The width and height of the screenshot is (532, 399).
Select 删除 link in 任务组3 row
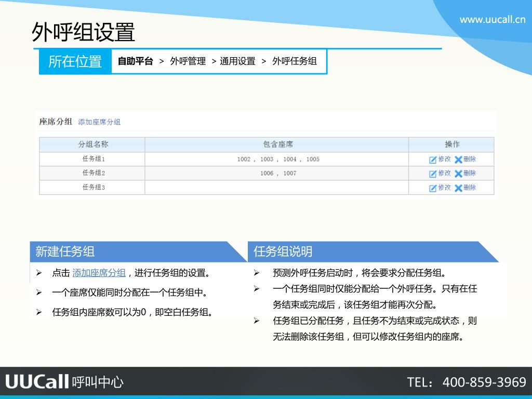(470, 187)
